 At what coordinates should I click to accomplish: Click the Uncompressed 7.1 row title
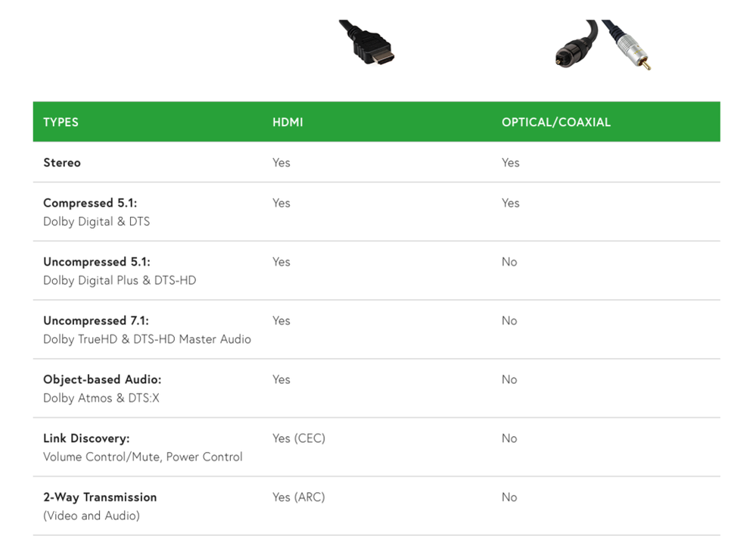(x=96, y=321)
